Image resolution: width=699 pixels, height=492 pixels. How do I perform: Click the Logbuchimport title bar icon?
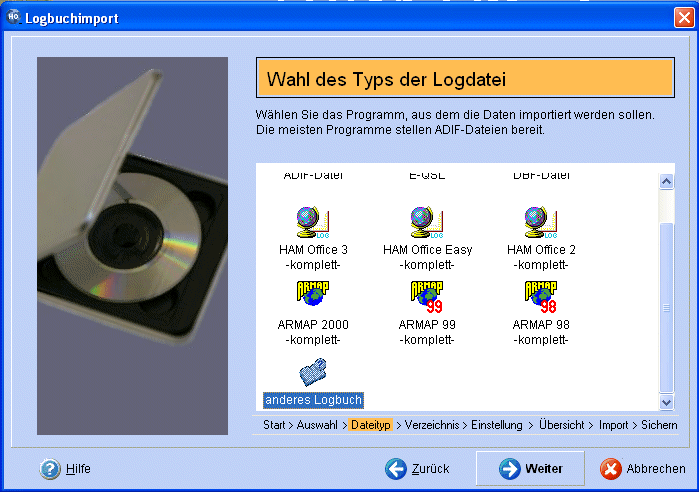tap(13, 17)
